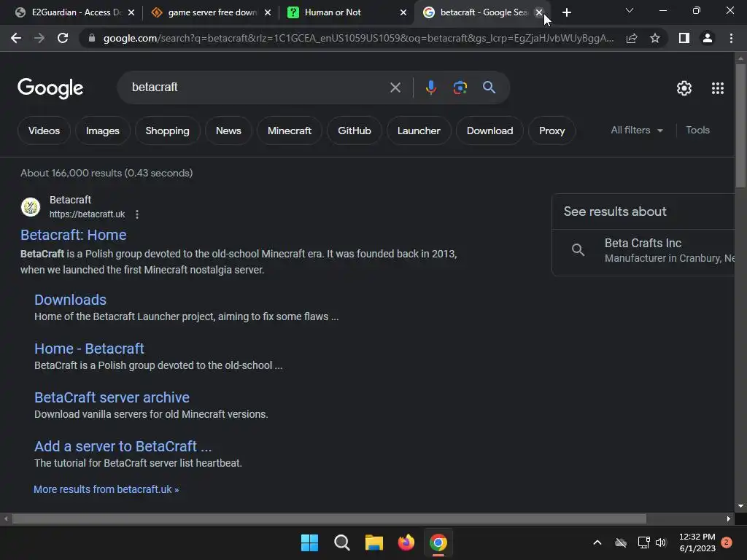Image resolution: width=747 pixels, height=560 pixels.
Task: Clear the search box with X icon
Action: coord(395,87)
